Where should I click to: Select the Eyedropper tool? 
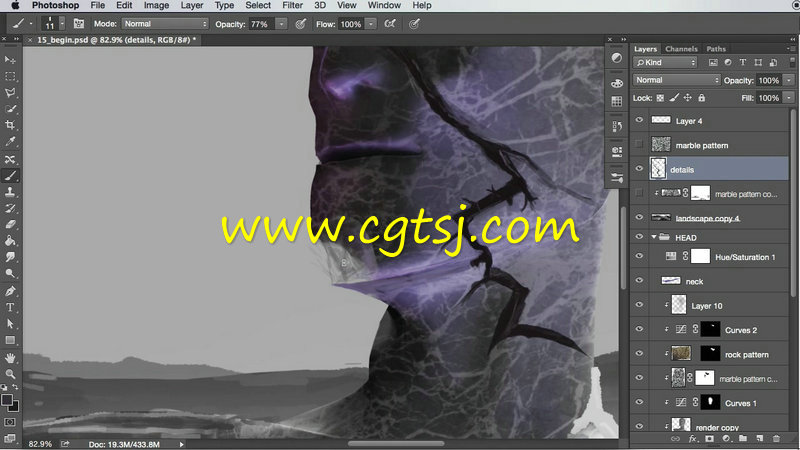pos(10,141)
